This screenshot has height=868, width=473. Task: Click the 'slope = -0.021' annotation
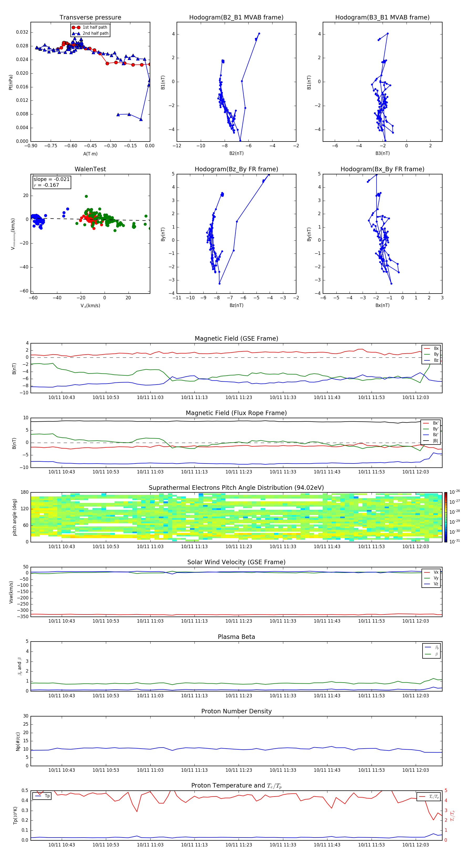point(52,179)
